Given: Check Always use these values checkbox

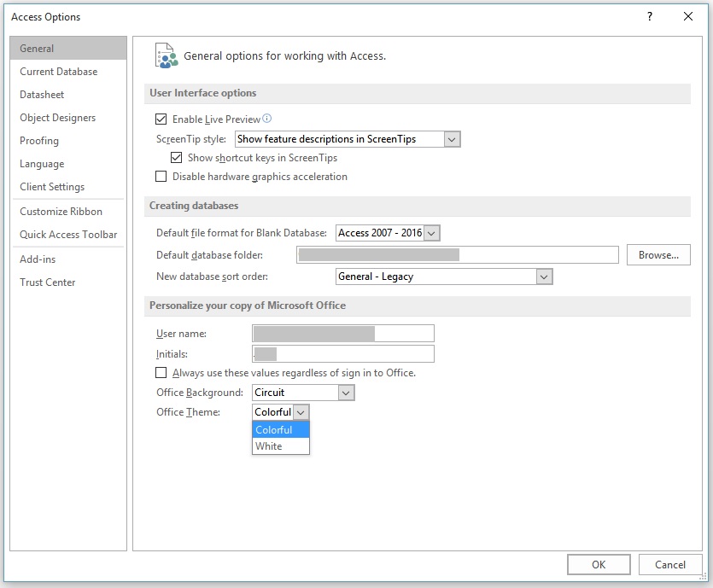Looking at the screenshot, I should click(161, 373).
